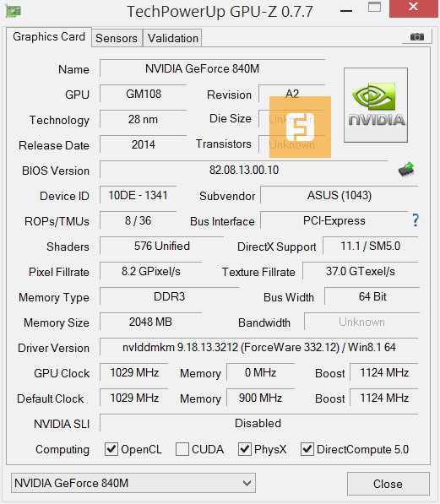440x504 pixels.
Task: Click the Pixel Fillrate 8.2 GPixel/s field
Action: [x=151, y=271]
